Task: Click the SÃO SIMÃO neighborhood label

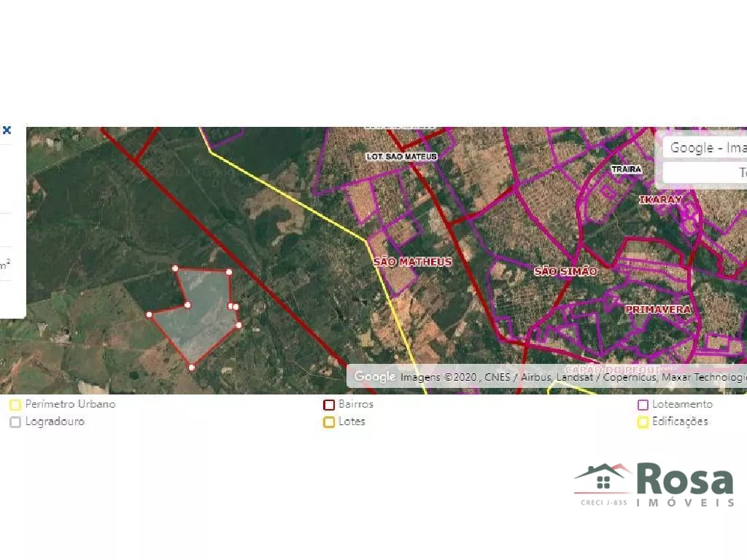Action: click(x=565, y=271)
